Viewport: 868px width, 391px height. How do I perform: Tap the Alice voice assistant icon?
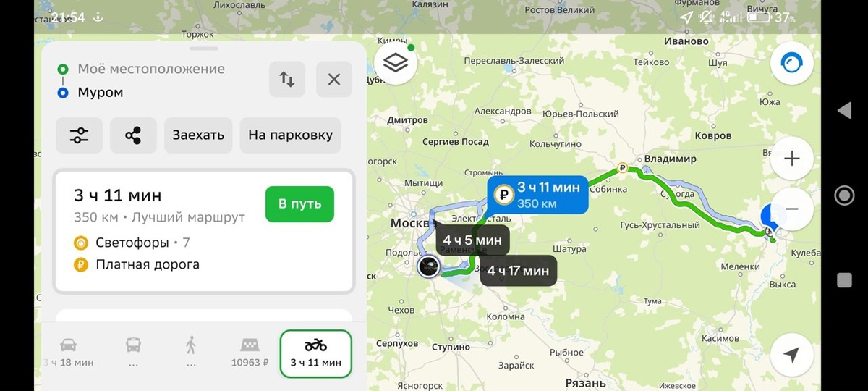coord(791,64)
